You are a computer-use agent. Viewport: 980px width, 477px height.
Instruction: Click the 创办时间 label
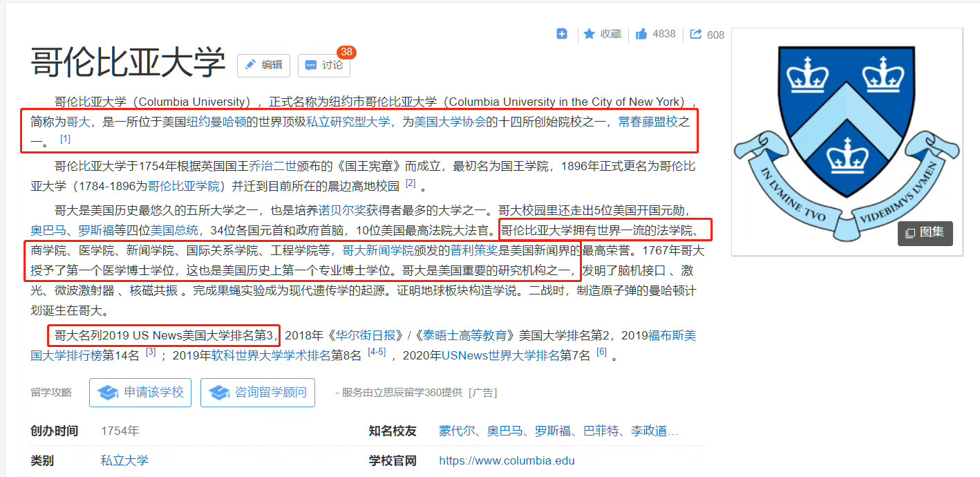(x=55, y=431)
